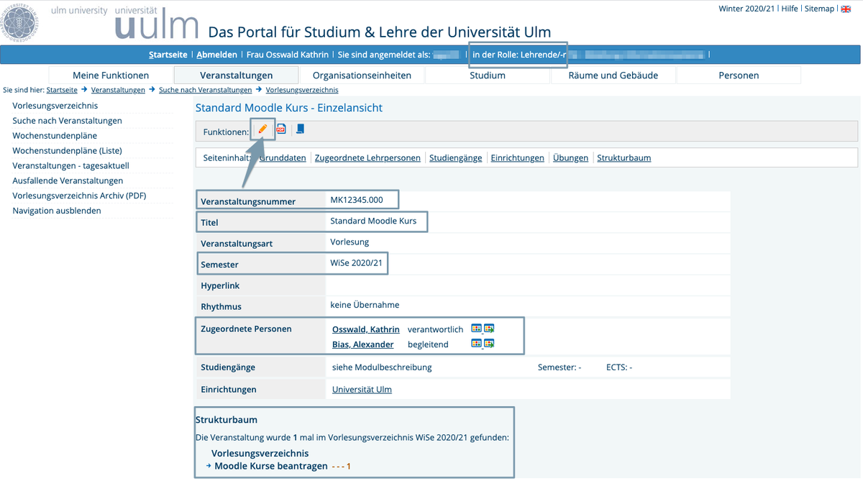Jump to Zugeordnete Lehrpersonen section
The width and height of the screenshot is (863, 504).
(x=367, y=157)
